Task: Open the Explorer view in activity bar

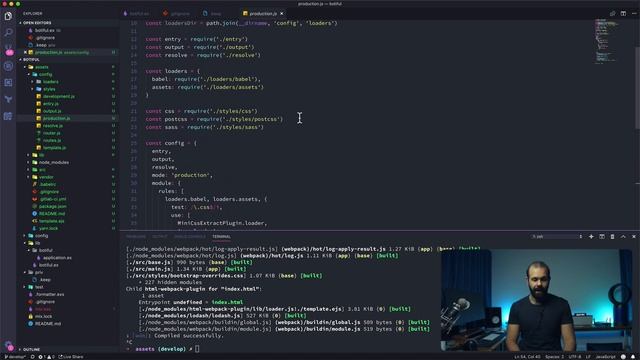Action: pyautogui.click(x=8, y=16)
